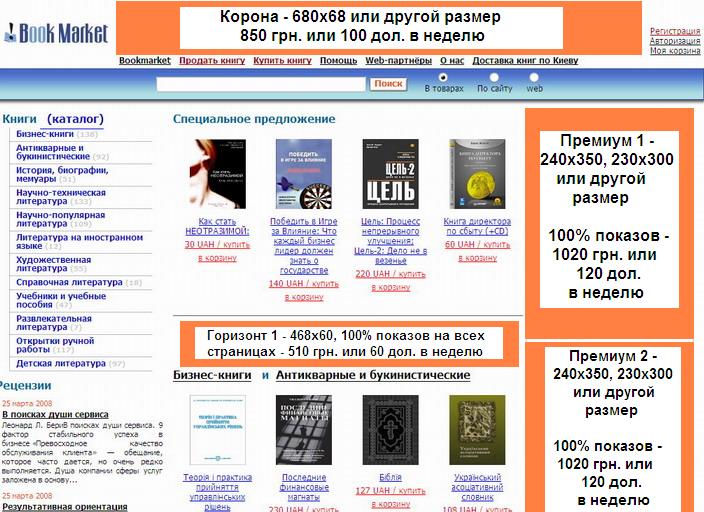Click 'Книга директора по сбыту' cover
The height and width of the screenshot is (512, 704).
pos(477,174)
